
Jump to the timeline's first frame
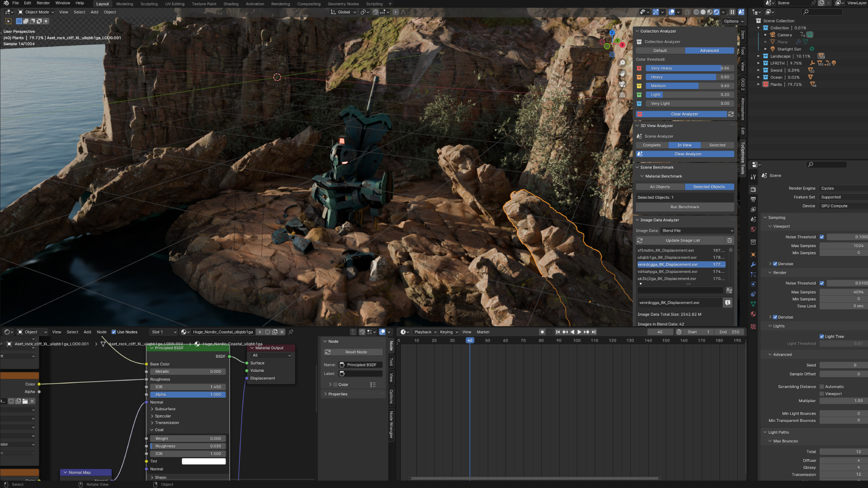coord(558,332)
